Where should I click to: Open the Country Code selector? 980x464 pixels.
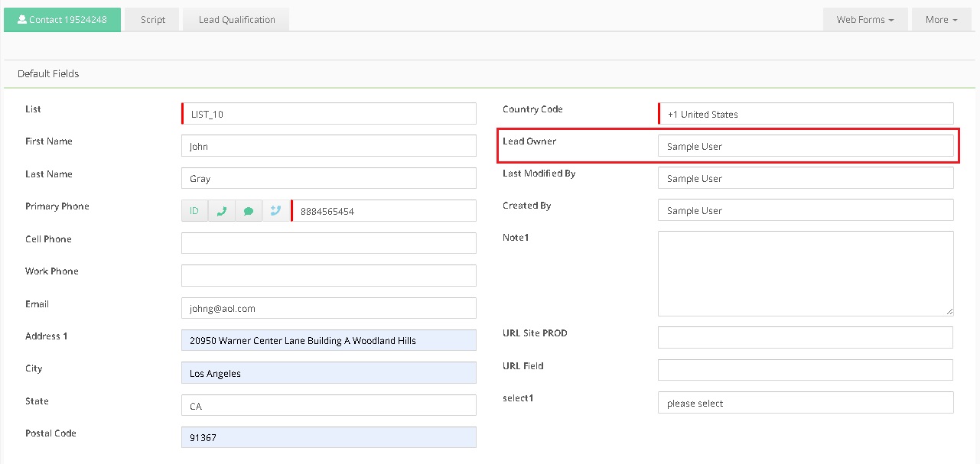click(806, 114)
